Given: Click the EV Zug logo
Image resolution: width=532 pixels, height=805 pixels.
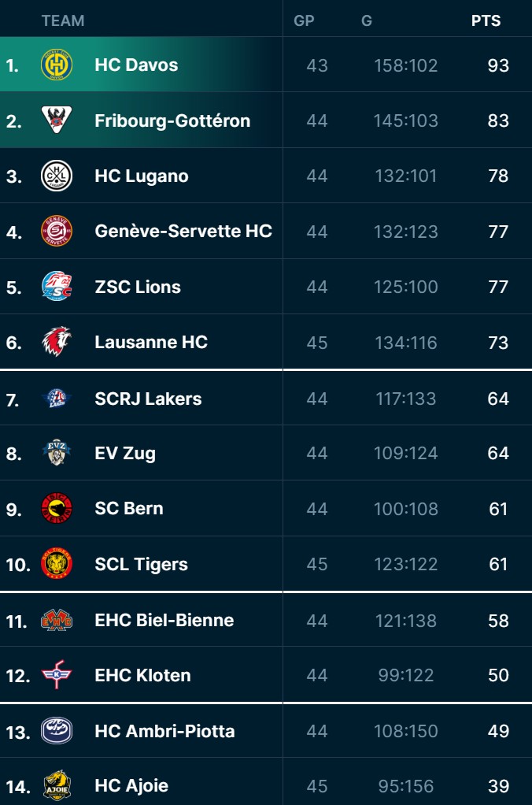Looking at the screenshot, I should (x=57, y=453).
